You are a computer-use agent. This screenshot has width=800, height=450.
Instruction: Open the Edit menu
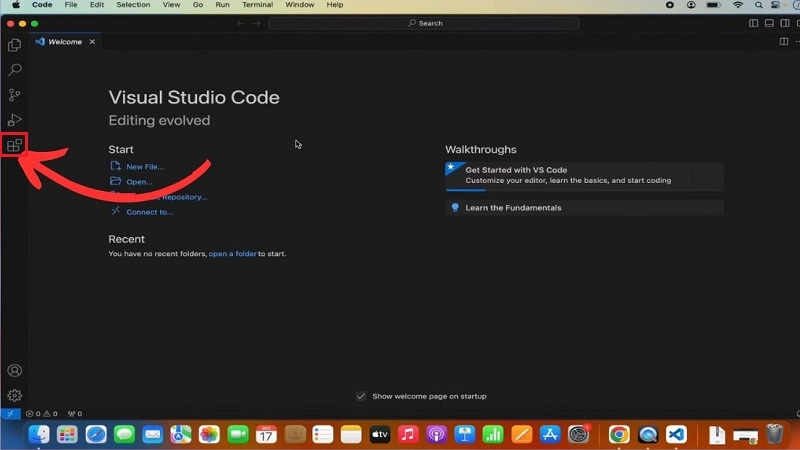tap(96, 5)
